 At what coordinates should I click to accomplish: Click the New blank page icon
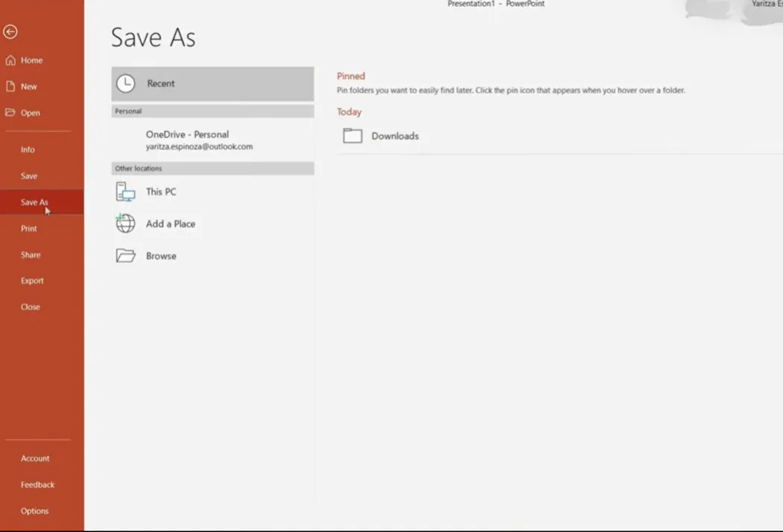click(x=10, y=86)
